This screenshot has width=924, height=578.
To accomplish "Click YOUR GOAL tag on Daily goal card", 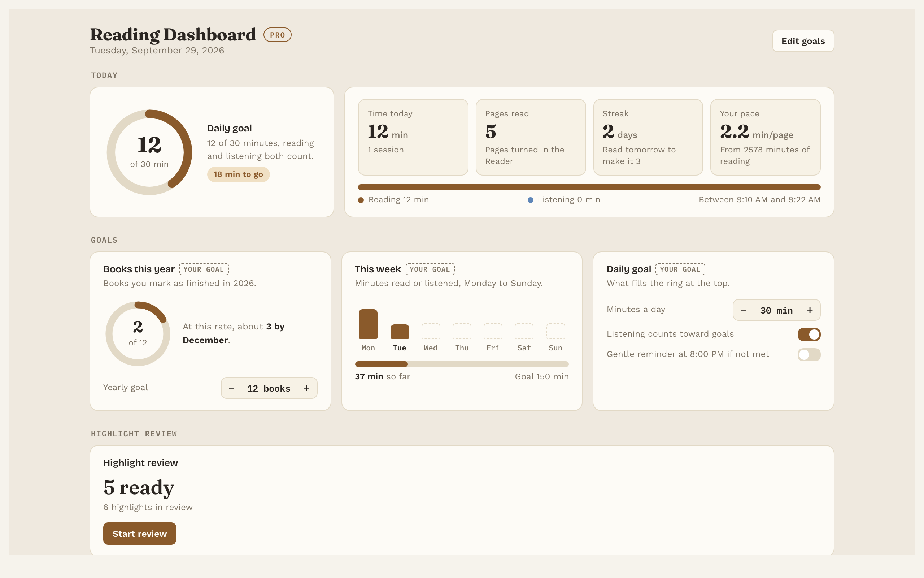I will [x=680, y=269].
